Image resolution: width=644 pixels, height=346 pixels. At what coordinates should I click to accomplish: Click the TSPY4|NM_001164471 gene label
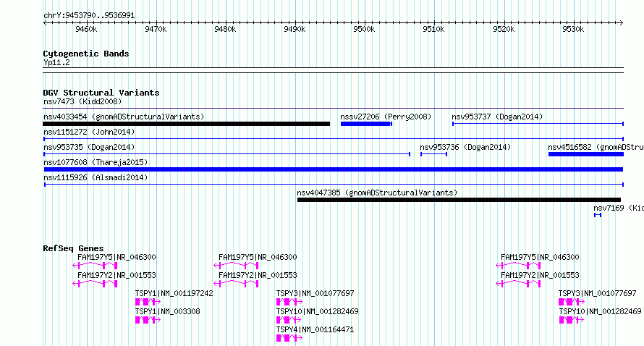[315, 329]
